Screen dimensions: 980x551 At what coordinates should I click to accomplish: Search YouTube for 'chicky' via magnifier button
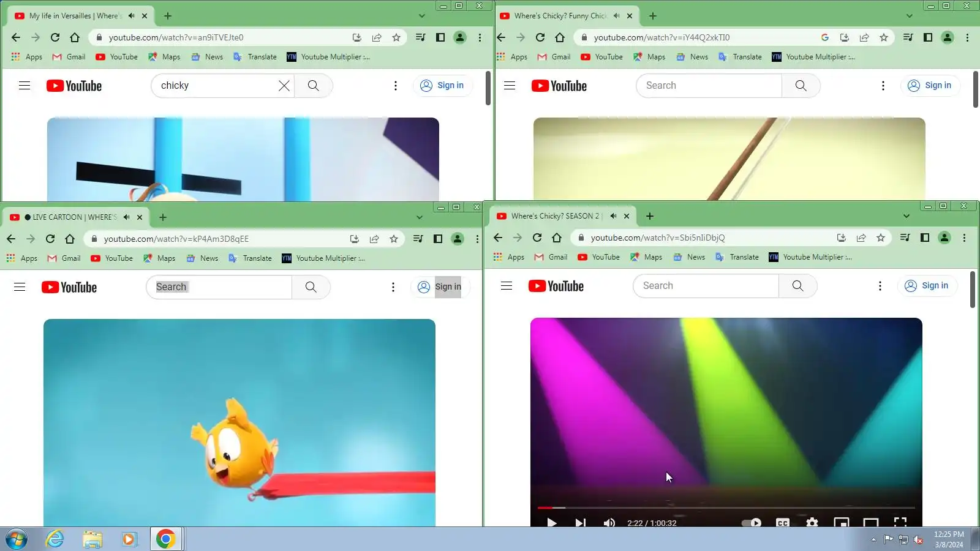[314, 86]
